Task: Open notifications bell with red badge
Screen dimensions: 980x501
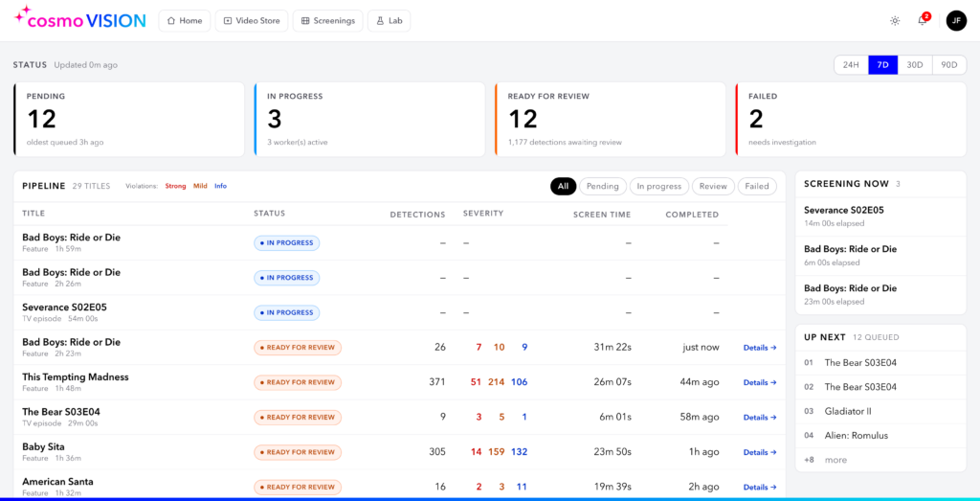Action: (923, 20)
